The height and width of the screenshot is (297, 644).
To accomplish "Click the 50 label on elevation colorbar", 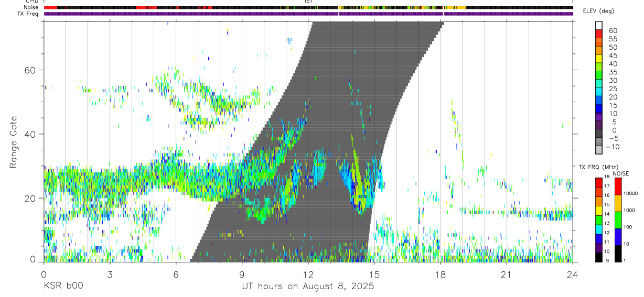I will pyautogui.click(x=612, y=48).
